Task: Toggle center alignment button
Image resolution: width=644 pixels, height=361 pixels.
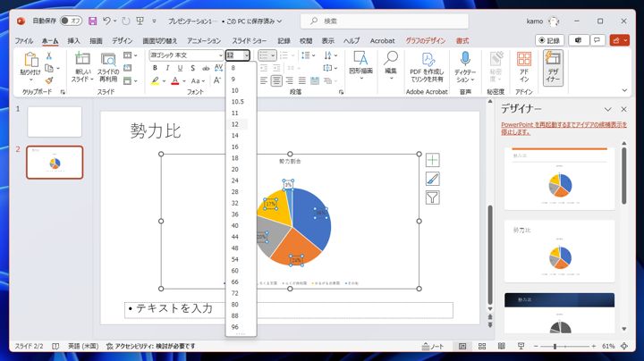Action: pos(276,80)
